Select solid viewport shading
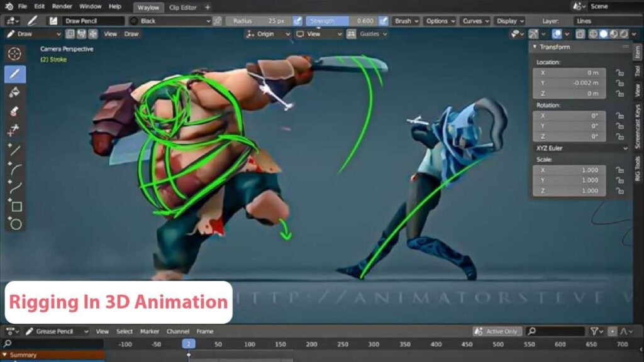 click(603, 34)
